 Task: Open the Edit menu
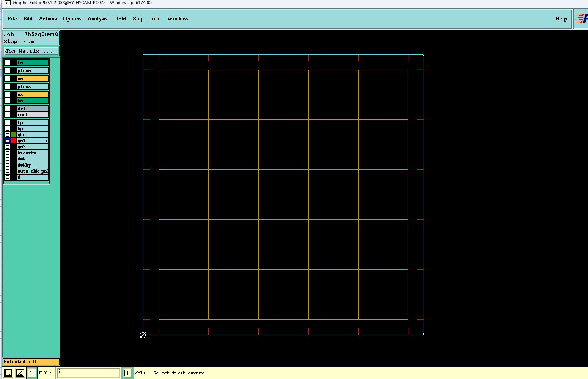pyautogui.click(x=28, y=19)
